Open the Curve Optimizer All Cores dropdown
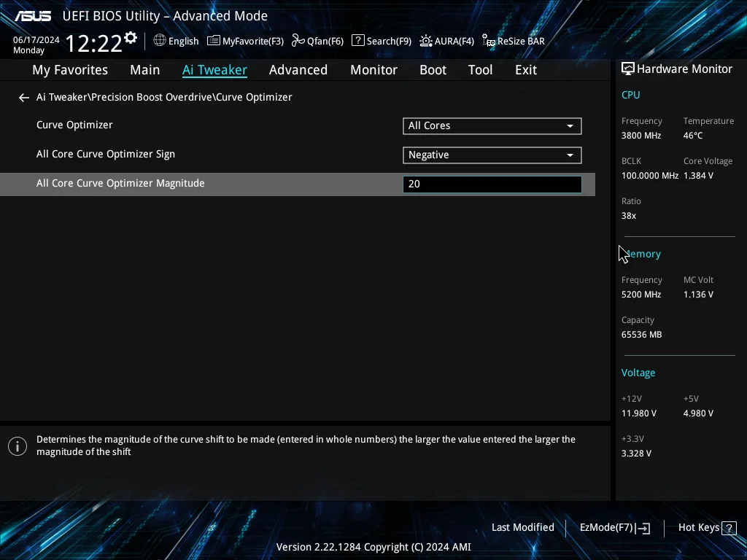This screenshot has height=560, width=747. 492,125
